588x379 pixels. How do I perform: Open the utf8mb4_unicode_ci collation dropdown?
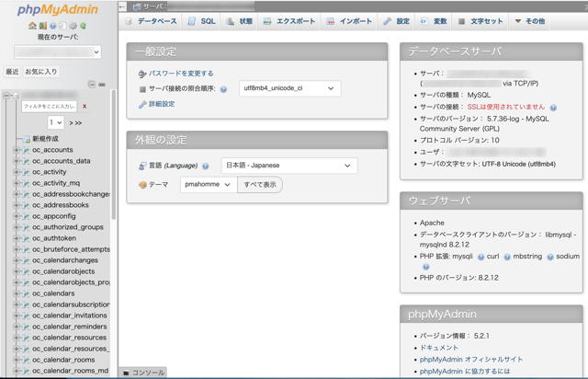tap(289, 88)
